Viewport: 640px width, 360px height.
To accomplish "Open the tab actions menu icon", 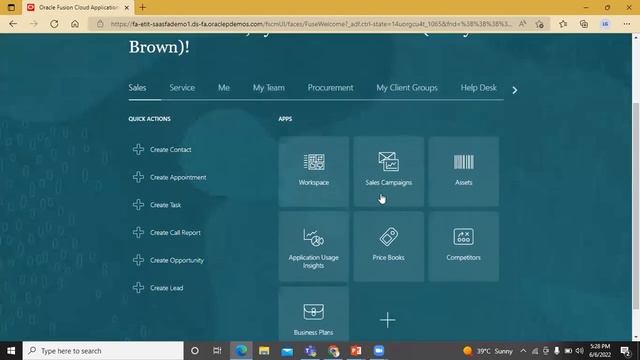I will [11, 7].
